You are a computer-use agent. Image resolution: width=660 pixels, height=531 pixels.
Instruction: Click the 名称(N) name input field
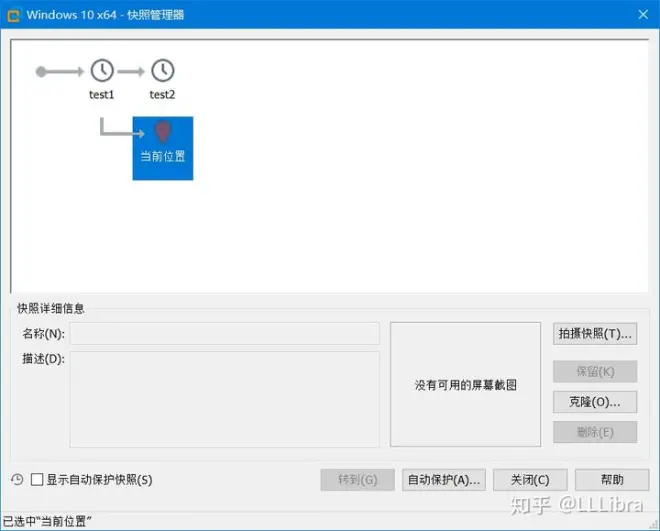(x=224, y=334)
